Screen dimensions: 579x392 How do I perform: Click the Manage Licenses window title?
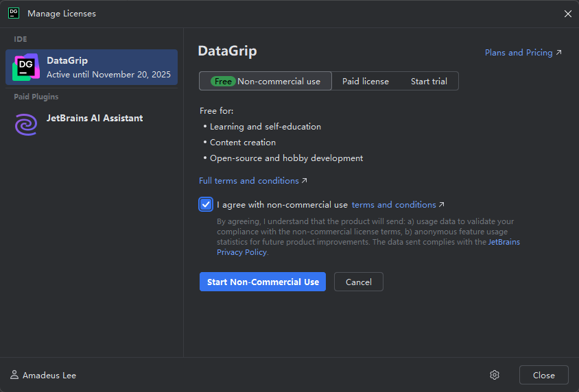click(62, 14)
